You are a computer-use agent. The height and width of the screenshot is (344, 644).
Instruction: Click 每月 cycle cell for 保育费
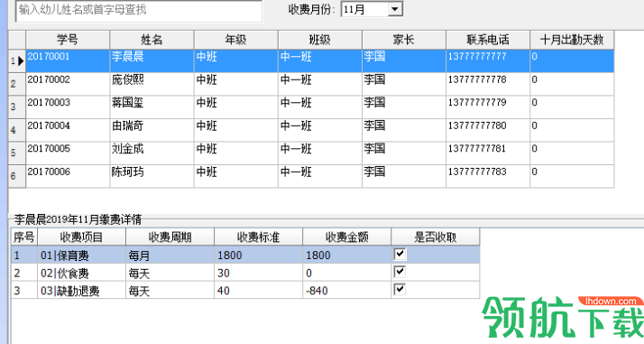(x=170, y=255)
